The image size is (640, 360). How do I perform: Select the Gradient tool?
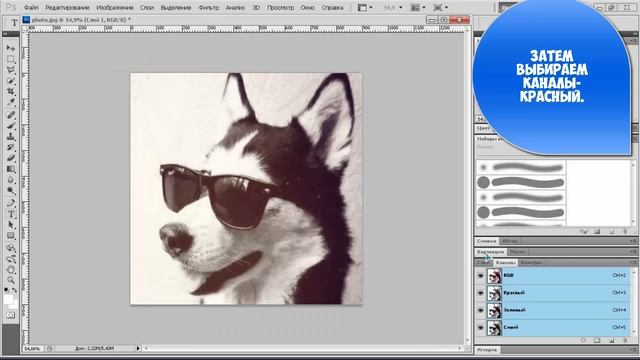11,169
